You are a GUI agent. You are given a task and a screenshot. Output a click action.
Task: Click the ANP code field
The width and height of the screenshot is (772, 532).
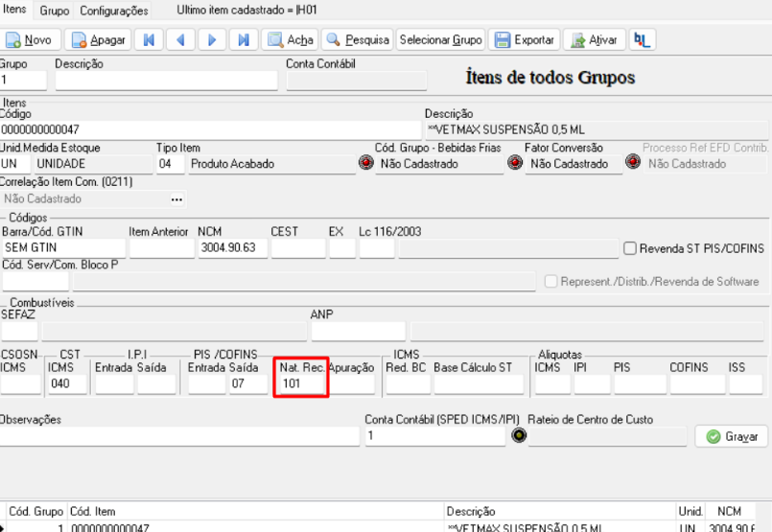coord(359,332)
